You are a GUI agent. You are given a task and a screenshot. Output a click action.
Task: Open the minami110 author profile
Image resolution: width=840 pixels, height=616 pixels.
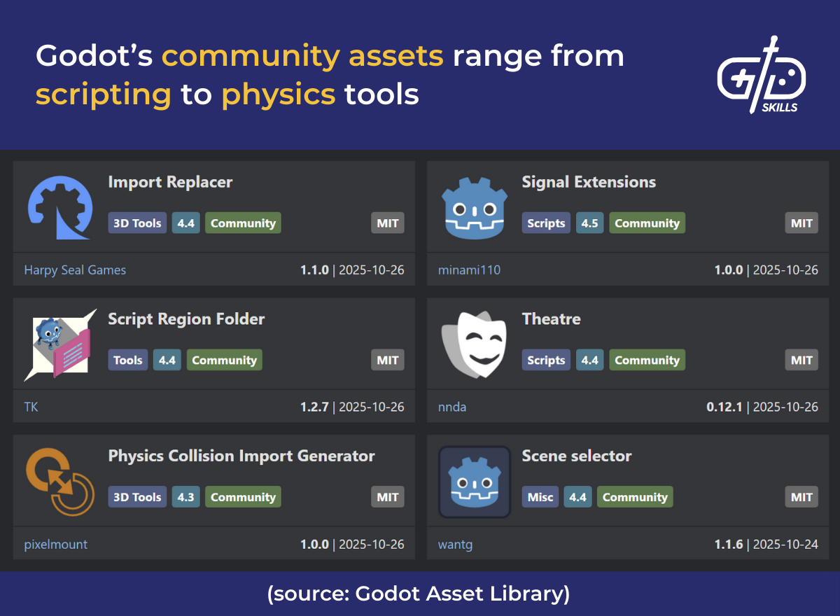click(x=469, y=269)
